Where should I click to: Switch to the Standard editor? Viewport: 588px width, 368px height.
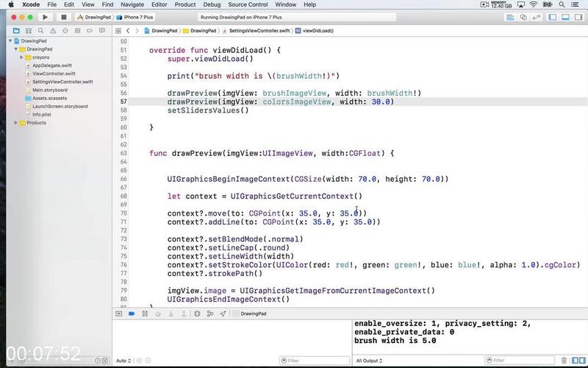click(510, 17)
